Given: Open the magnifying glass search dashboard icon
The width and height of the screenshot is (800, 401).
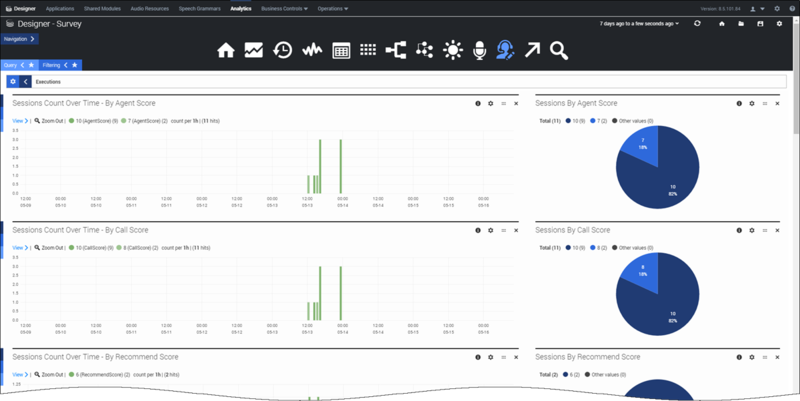Looking at the screenshot, I should tap(558, 50).
